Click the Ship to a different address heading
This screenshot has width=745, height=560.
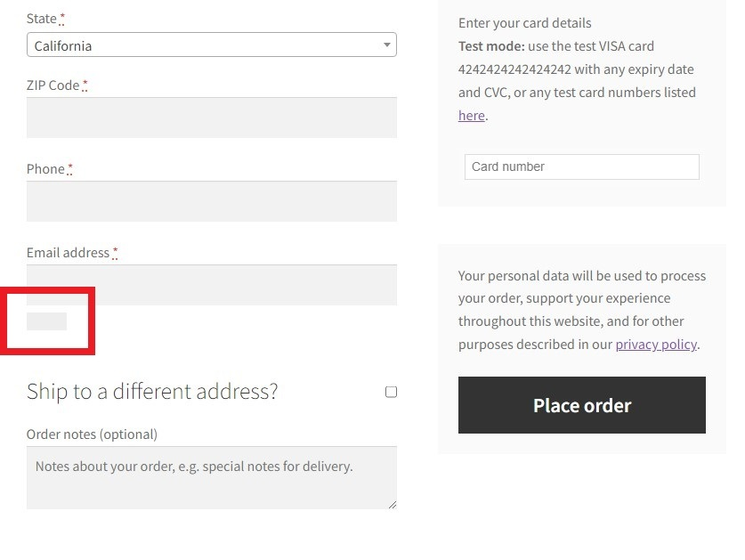point(152,391)
